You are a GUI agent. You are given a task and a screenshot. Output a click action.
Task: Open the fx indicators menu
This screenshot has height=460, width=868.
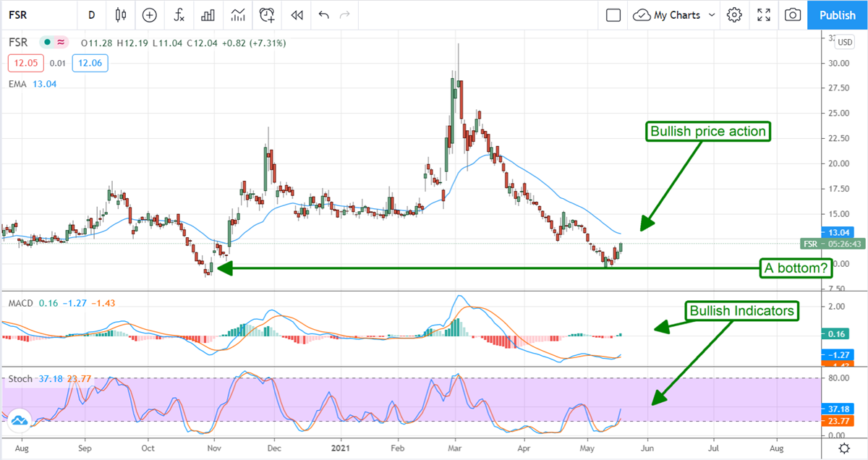coord(179,14)
